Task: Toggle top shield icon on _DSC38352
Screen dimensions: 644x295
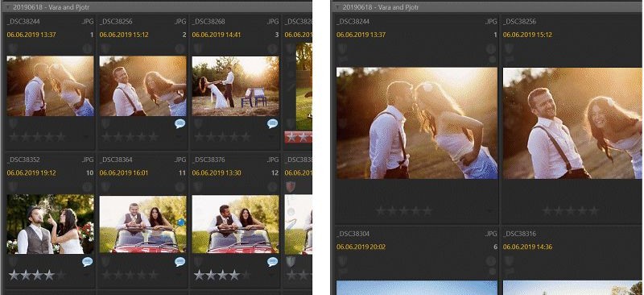Action: (13, 187)
